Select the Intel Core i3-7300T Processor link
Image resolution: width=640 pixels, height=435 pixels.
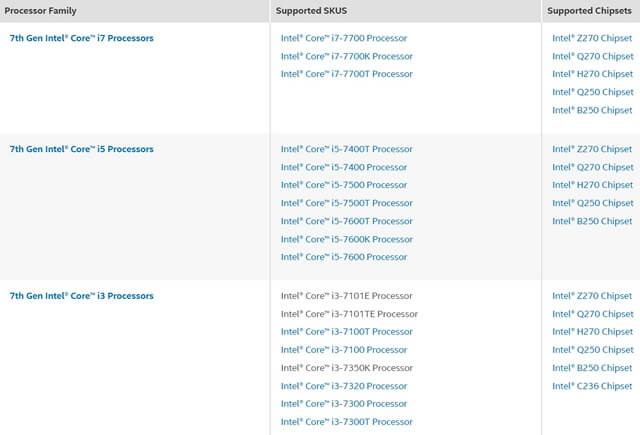coord(346,422)
